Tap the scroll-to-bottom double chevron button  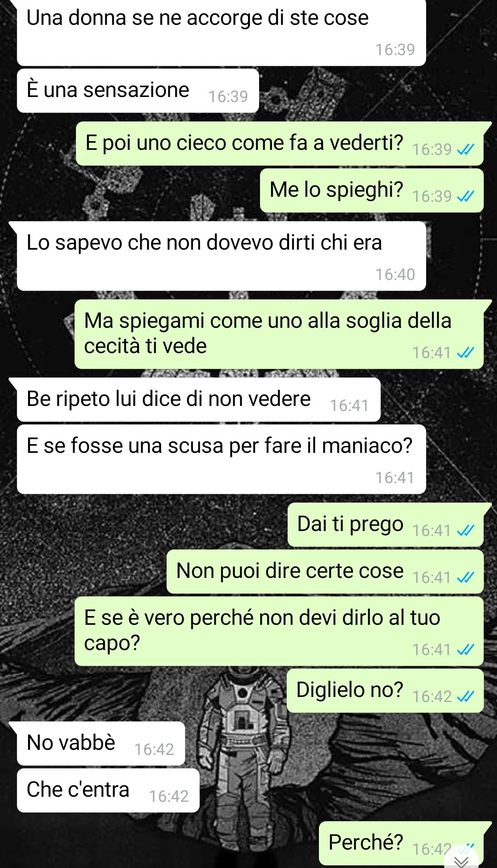[461, 861]
